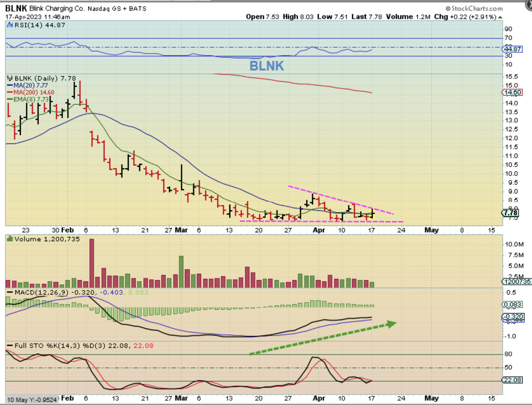Click the 12.0 price axis label
The height and width of the screenshot is (405, 532).
click(511, 138)
